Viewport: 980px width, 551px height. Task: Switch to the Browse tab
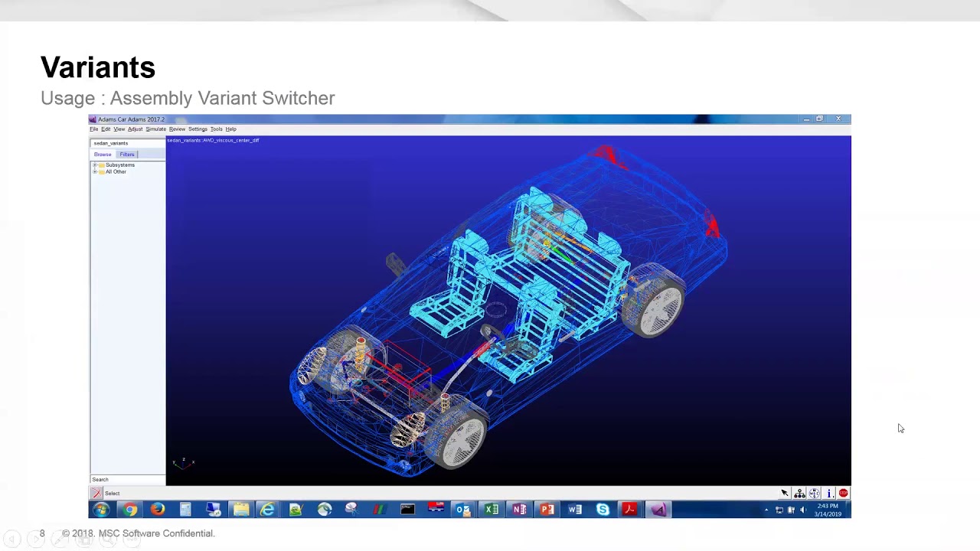pyautogui.click(x=103, y=155)
